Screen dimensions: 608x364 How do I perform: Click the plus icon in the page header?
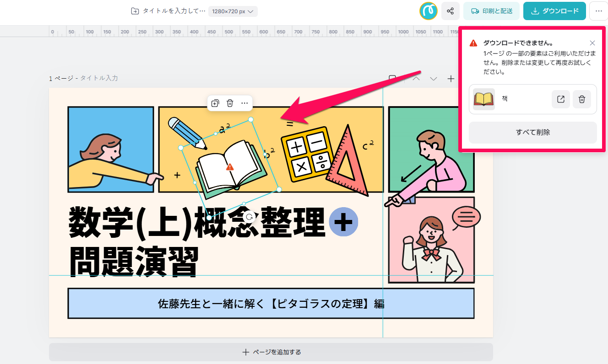[451, 79]
